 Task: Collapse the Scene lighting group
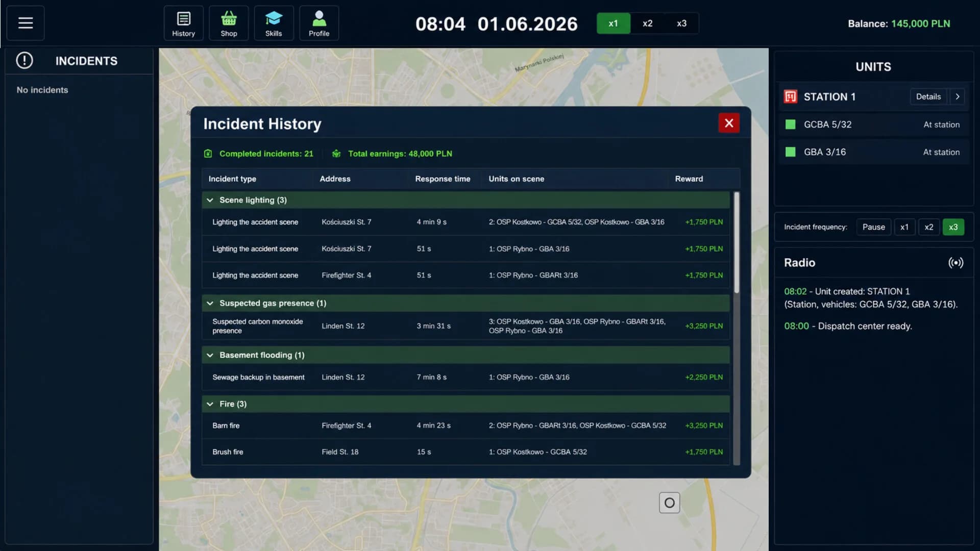point(210,200)
